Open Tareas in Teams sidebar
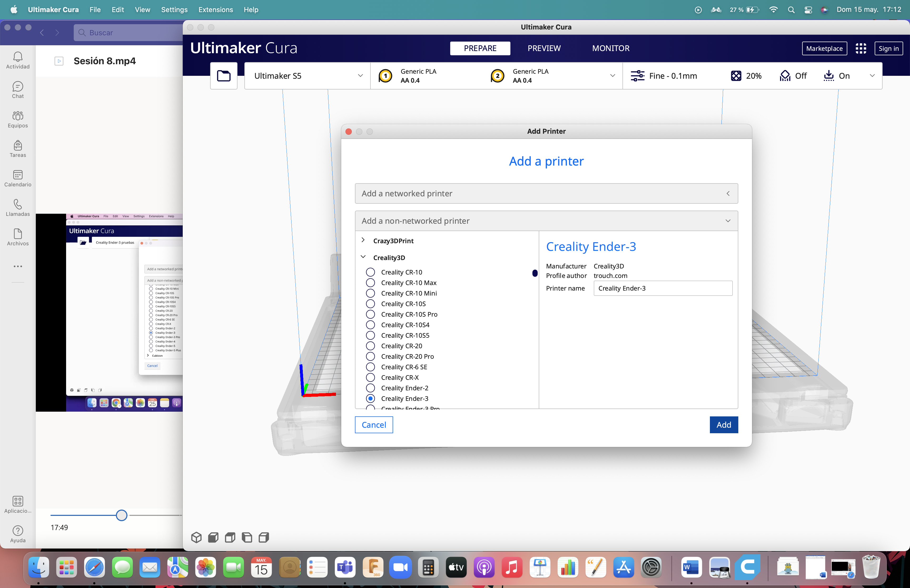The height and width of the screenshot is (588, 910). click(18, 148)
